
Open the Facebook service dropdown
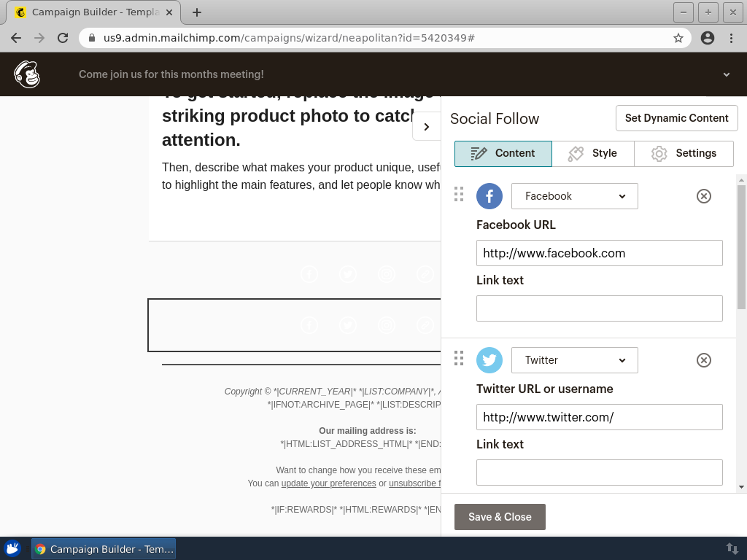point(575,196)
